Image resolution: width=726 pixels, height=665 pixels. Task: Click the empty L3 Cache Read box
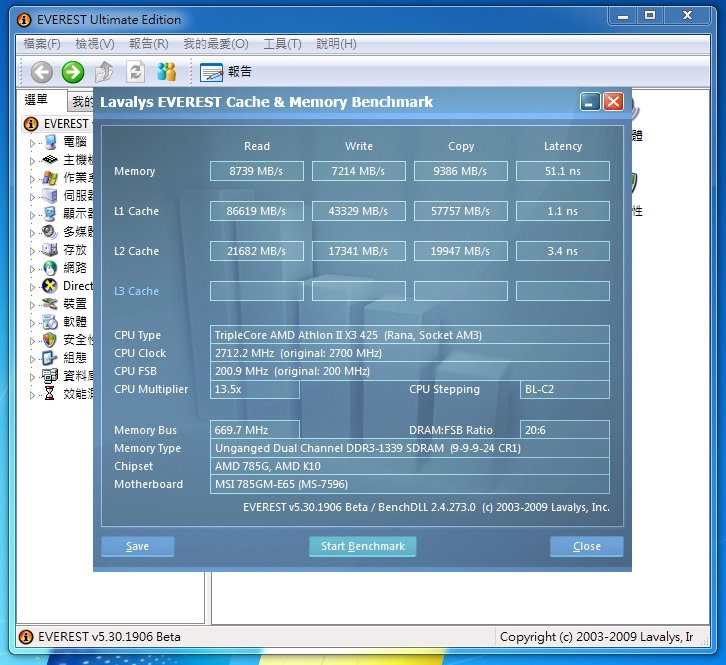tap(257, 291)
